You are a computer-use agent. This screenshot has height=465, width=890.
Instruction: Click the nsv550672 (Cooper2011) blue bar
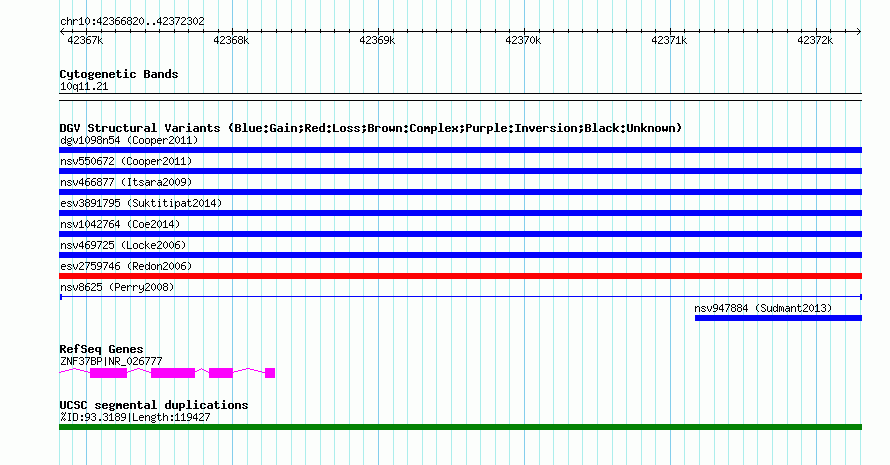coord(460,171)
